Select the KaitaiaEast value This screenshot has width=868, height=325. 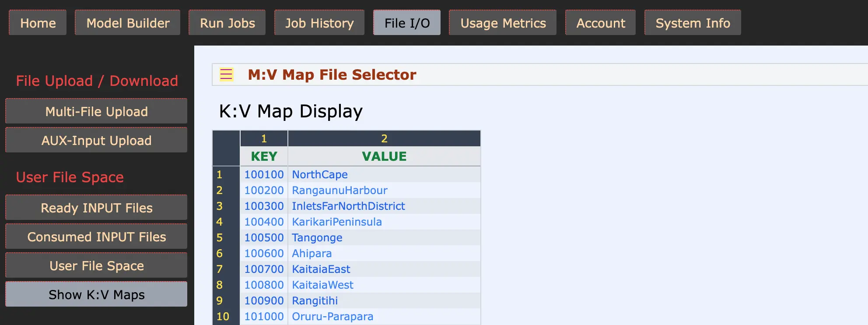(384, 269)
